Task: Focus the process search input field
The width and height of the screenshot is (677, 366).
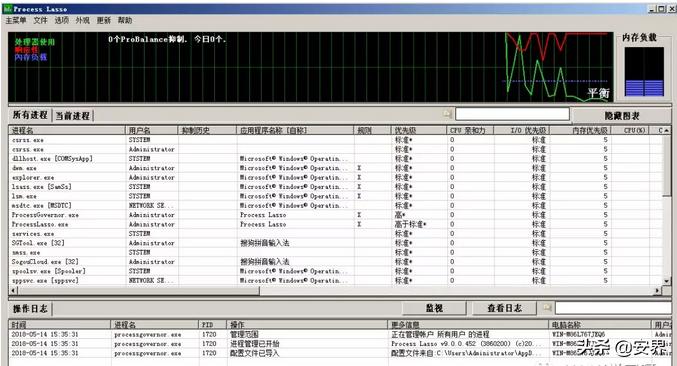Action: (512, 114)
